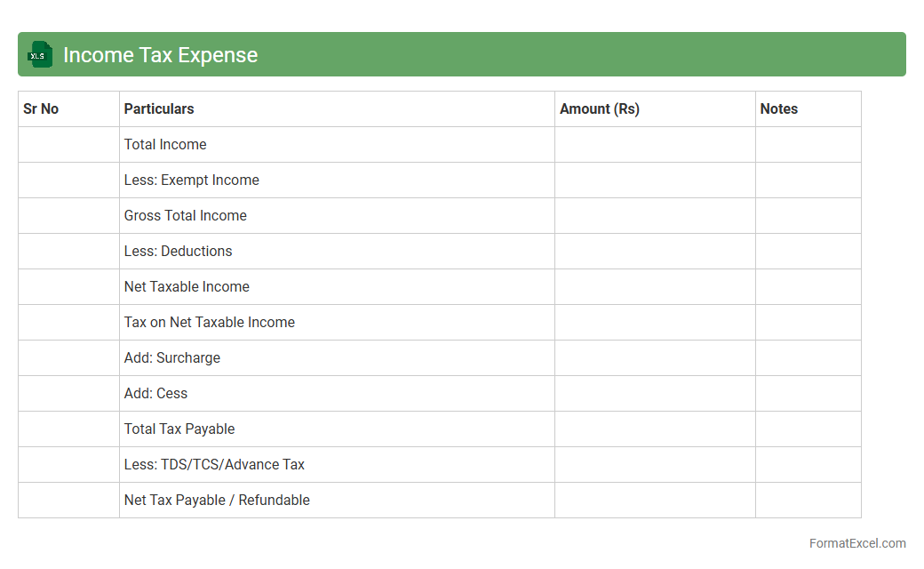Select the Particulars column header
Screen dimensions: 924x569
point(159,109)
